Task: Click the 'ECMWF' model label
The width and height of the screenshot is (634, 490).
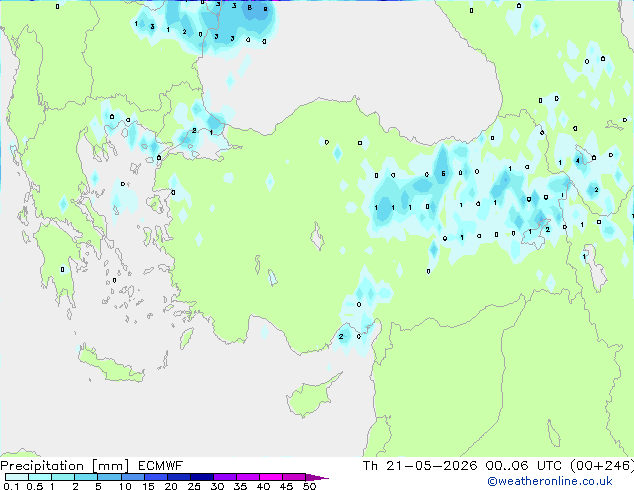Action: tap(161, 466)
